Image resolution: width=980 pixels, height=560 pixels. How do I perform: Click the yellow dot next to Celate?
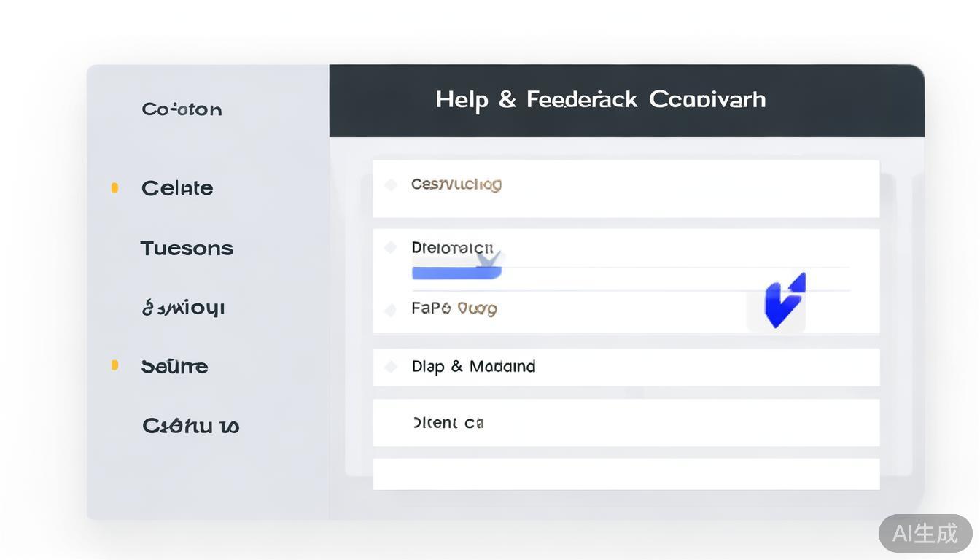(x=114, y=188)
